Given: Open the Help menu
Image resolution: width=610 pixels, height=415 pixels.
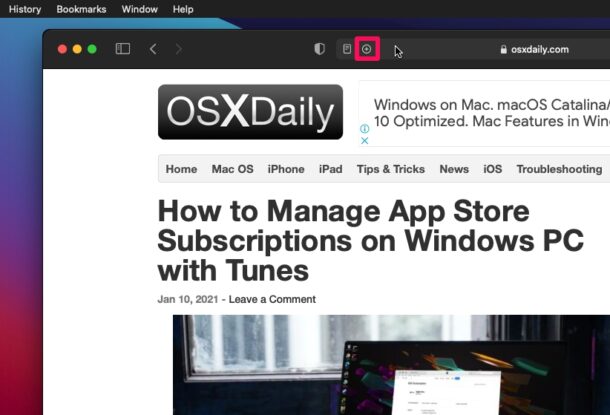Looking at the screenshot, I should click(x=183, y=9).
